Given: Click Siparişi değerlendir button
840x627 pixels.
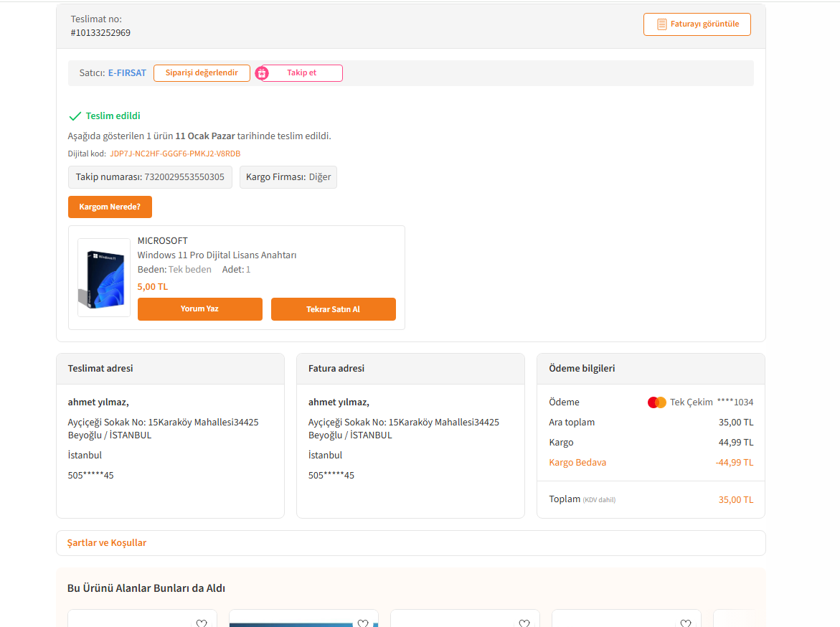Looking at the screenshot, I should coord(202,73).
